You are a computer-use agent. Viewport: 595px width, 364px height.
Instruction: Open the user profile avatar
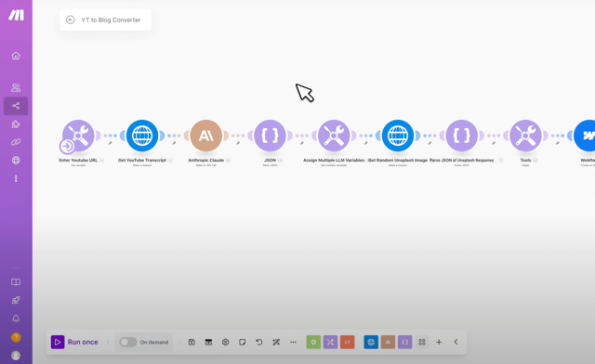click(x=16, y=356)
